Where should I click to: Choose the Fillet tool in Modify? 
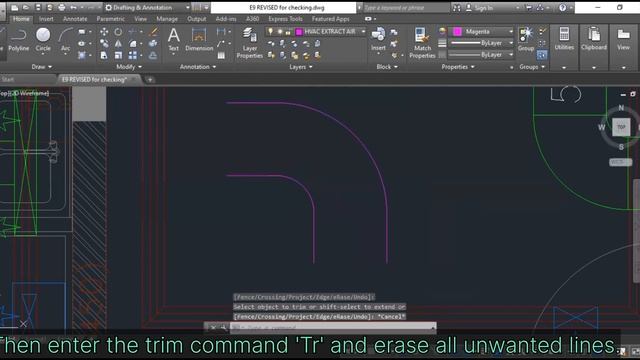pos(133,44)
